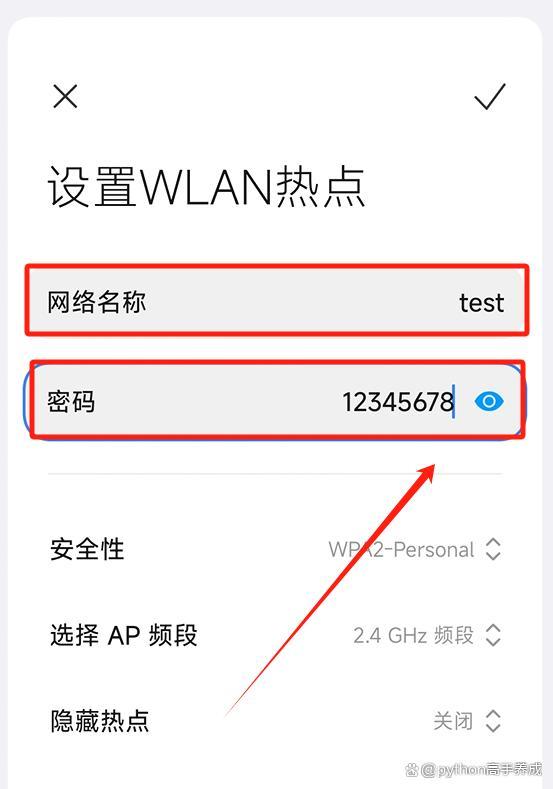Toggle password visibility with the eye icon
This screenshot has width=553, height=789.
coord(489,402)
